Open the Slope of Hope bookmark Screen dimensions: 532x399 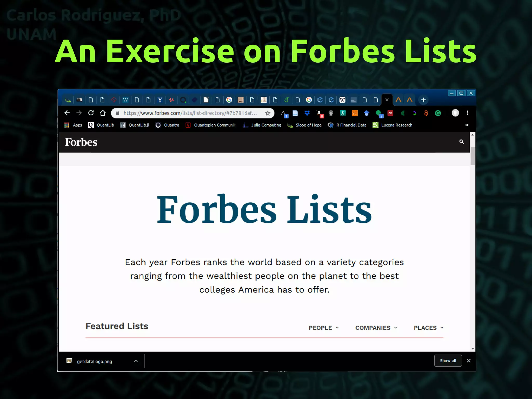pos(304,125)
